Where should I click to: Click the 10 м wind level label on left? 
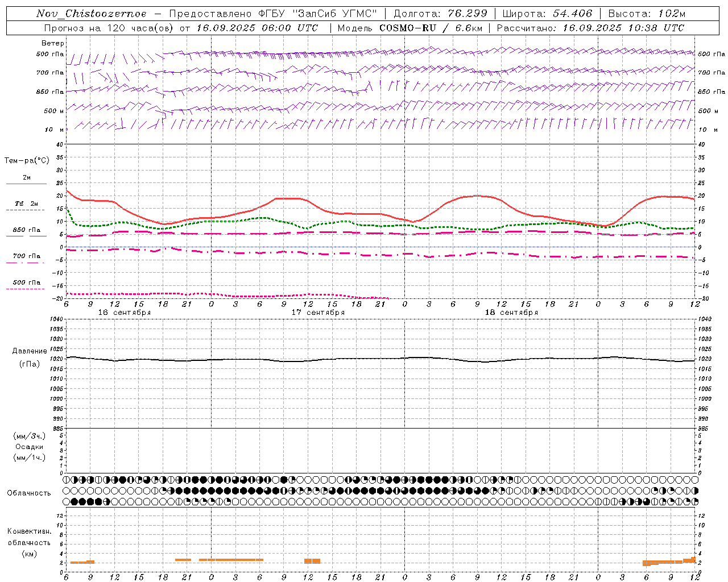tap(55, 130)
